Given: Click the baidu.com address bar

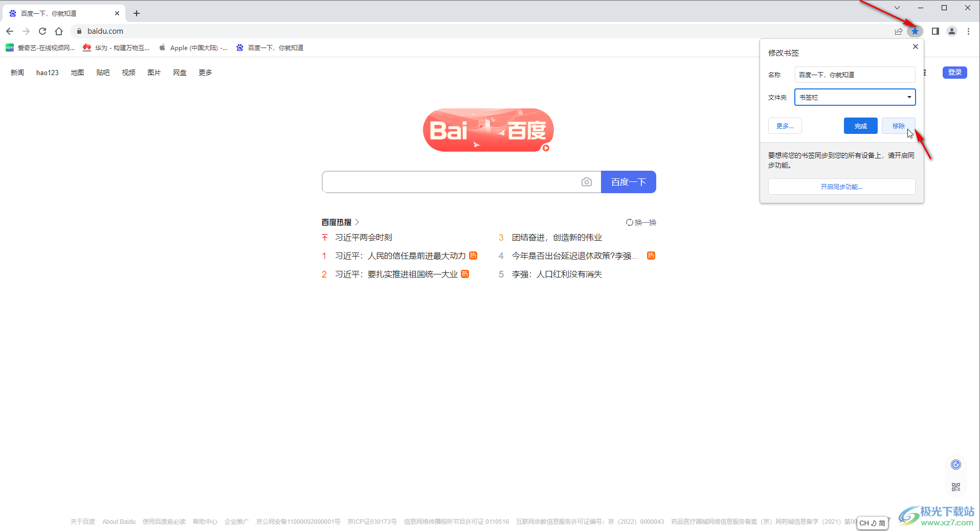Looking at the screenshot, I should click(481, 31).
